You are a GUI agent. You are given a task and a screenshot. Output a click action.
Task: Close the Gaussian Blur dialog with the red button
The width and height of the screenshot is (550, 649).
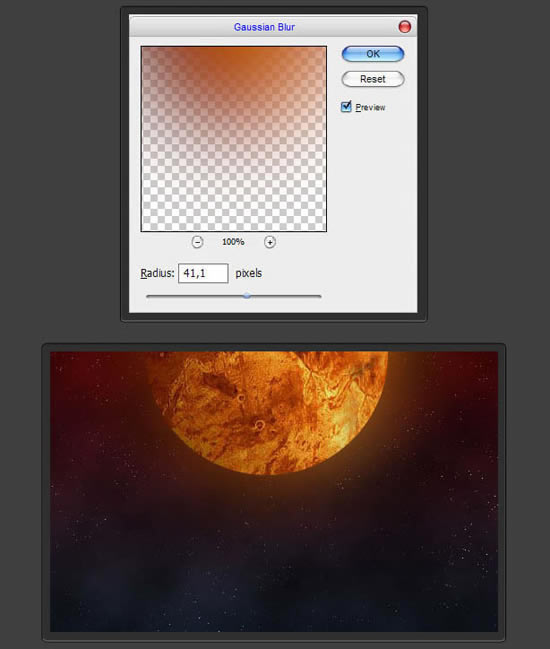404,27
